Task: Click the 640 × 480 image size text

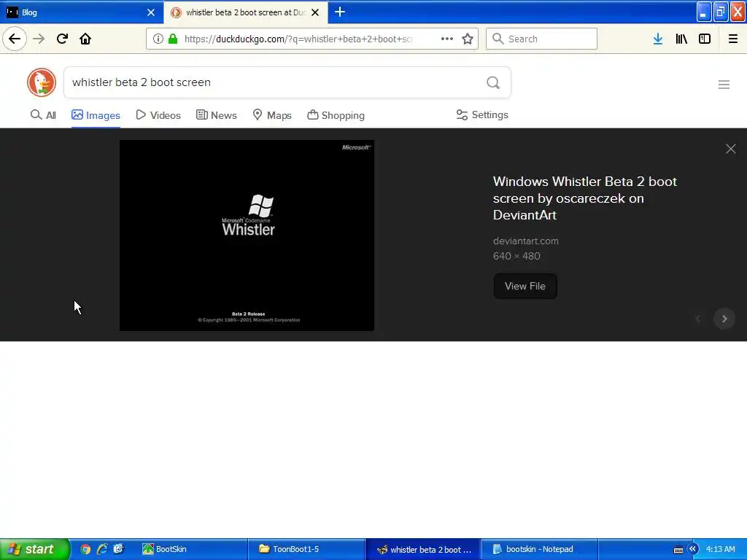Action: tap(516, 256)
